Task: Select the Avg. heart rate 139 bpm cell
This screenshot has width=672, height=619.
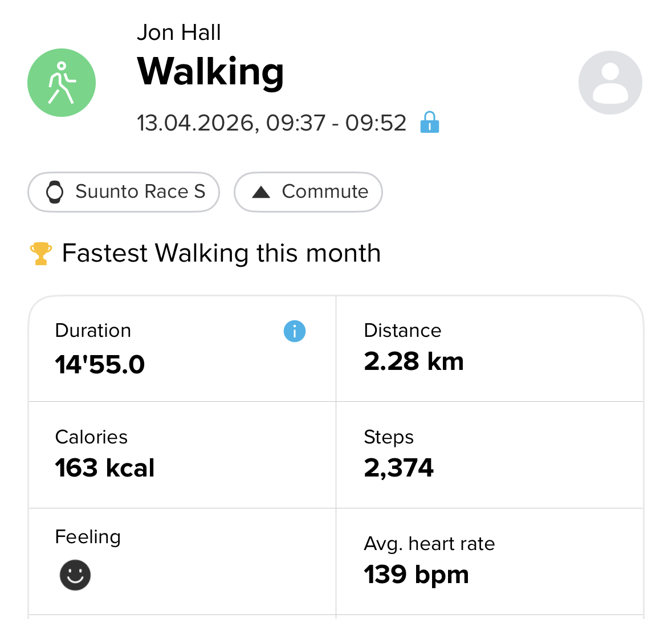Action: [x=489, y=561]
